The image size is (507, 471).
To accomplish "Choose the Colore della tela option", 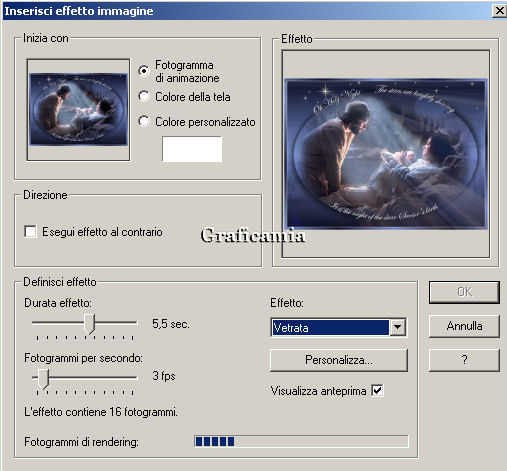I will 144,96.
